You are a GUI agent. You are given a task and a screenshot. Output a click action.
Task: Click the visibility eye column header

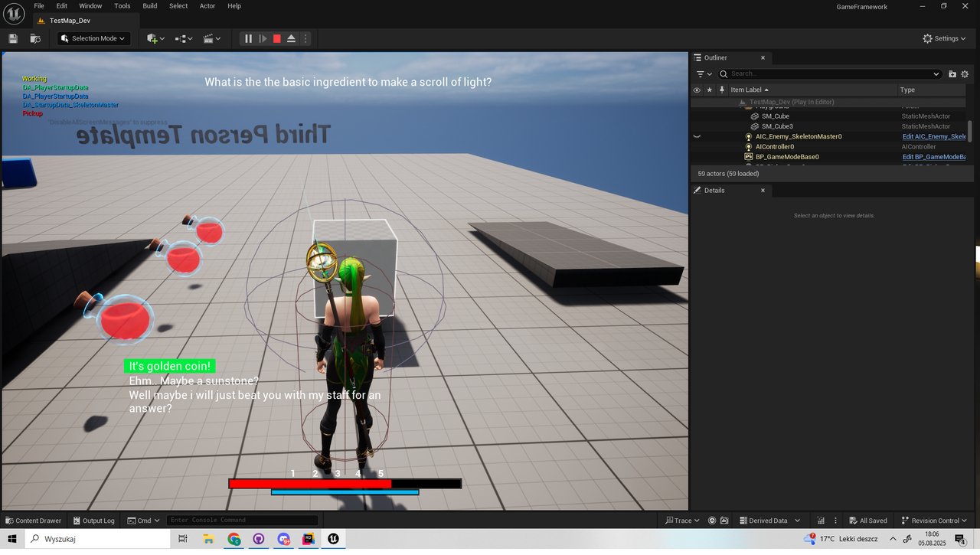(697, 90)
